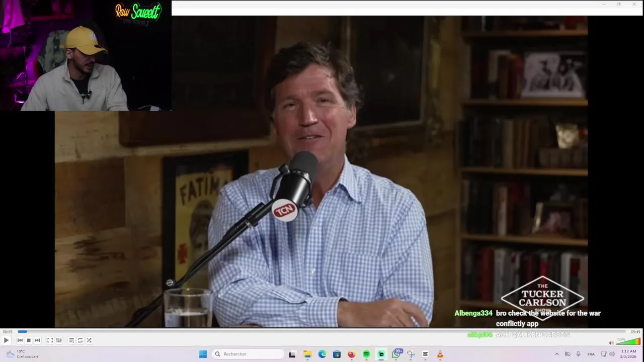The width and height of the screenshot is (644, 362).
Task: Open the Windows Start menu
Action: pyautogui.click(x=203, y=354)
